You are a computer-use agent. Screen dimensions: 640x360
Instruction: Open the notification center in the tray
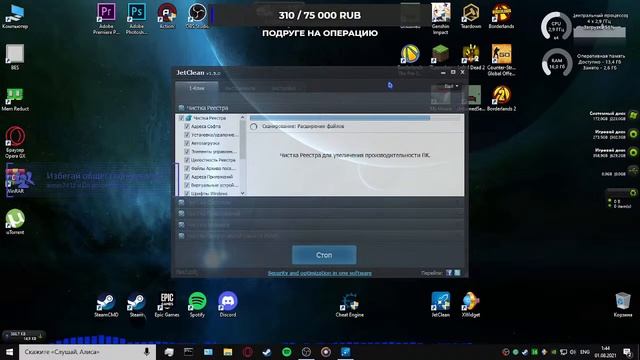[628, 352]
